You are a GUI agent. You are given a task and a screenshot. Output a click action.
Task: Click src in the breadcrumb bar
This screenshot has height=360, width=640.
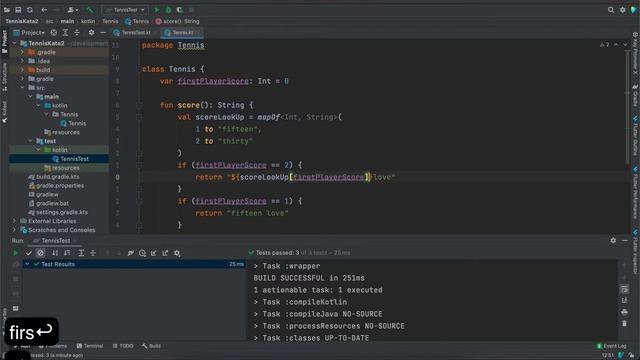[49, 21]
